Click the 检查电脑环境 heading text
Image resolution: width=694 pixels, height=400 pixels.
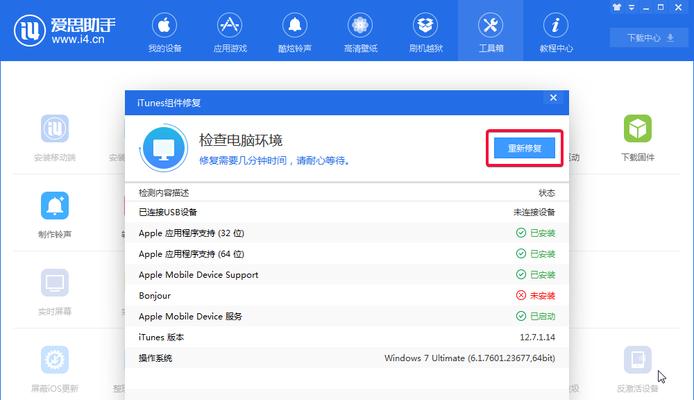pos(240,141)
